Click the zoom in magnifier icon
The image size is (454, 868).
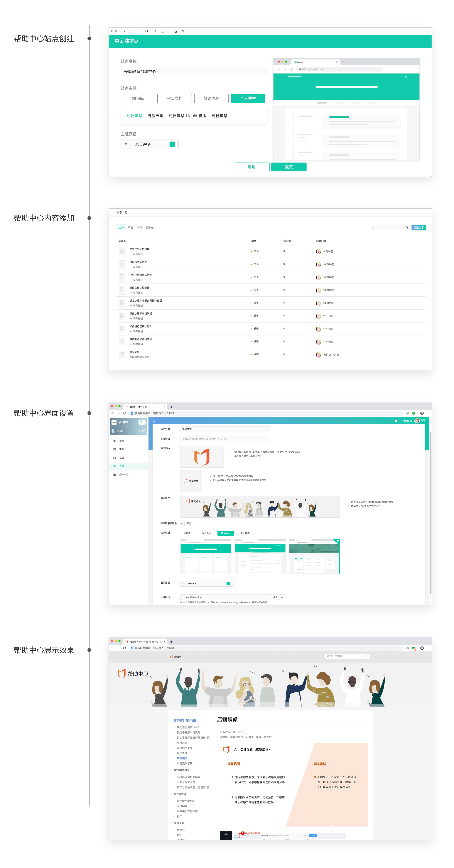click(x=154, y=31)
